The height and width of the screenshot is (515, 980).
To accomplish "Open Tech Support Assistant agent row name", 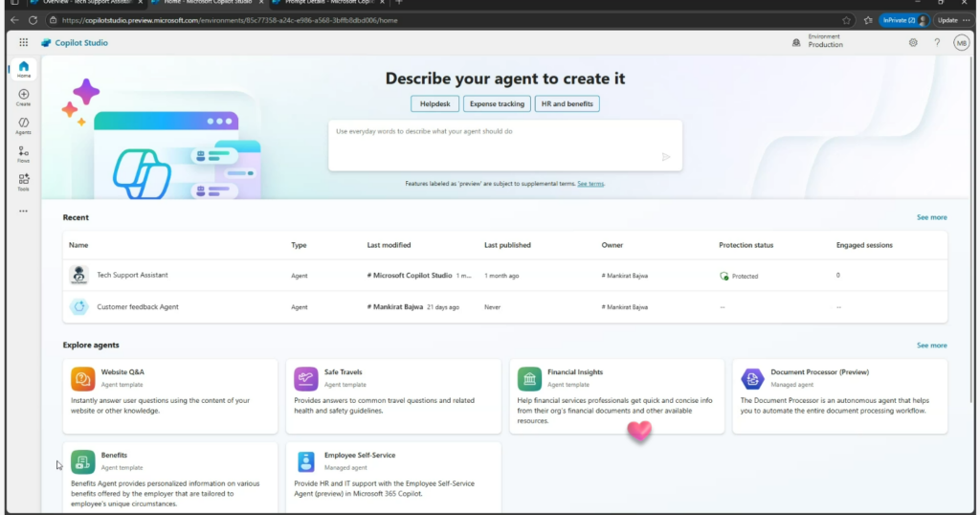I will point(132,275).
